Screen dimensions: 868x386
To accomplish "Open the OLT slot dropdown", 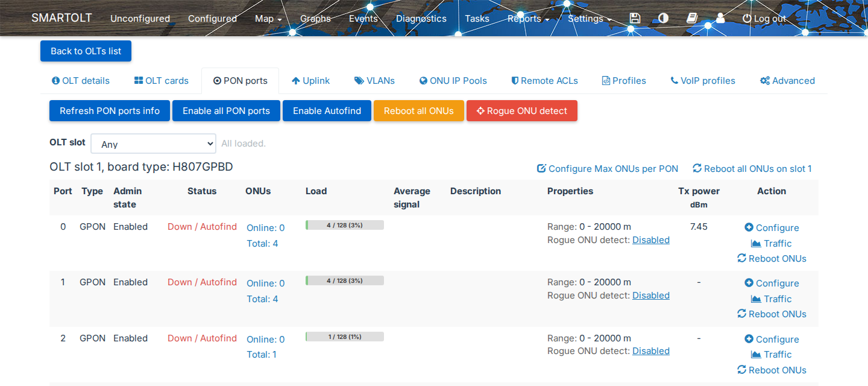I will coord(153,144).
